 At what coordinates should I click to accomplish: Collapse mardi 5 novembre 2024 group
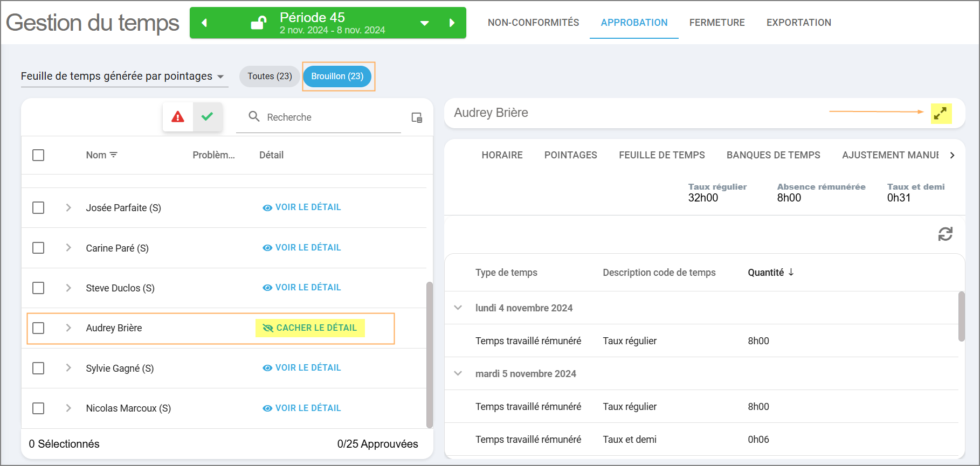(458, 373)
